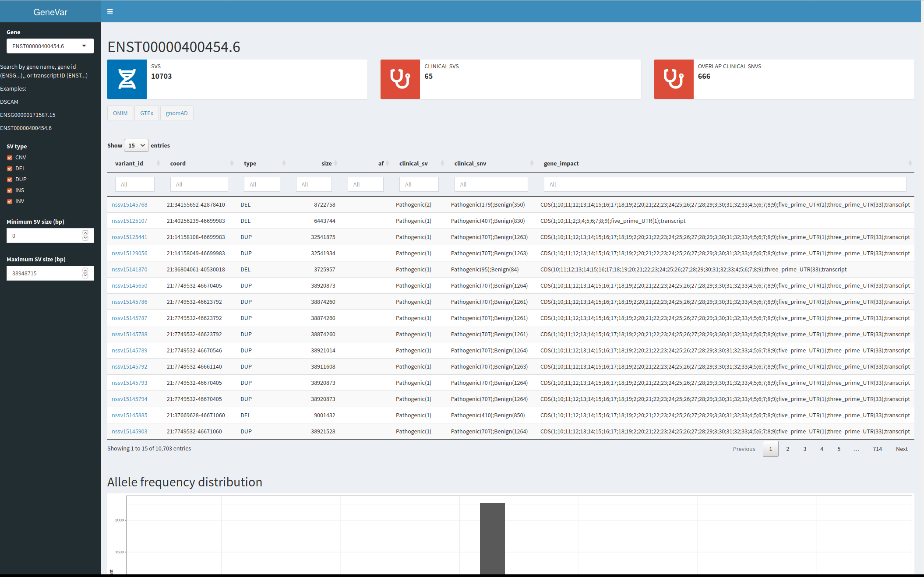Click stethoscope icon for Overlap Clinical SNVs
Image resolution: width=924 pixels, height=577 pixels.
tap(674, 79)
